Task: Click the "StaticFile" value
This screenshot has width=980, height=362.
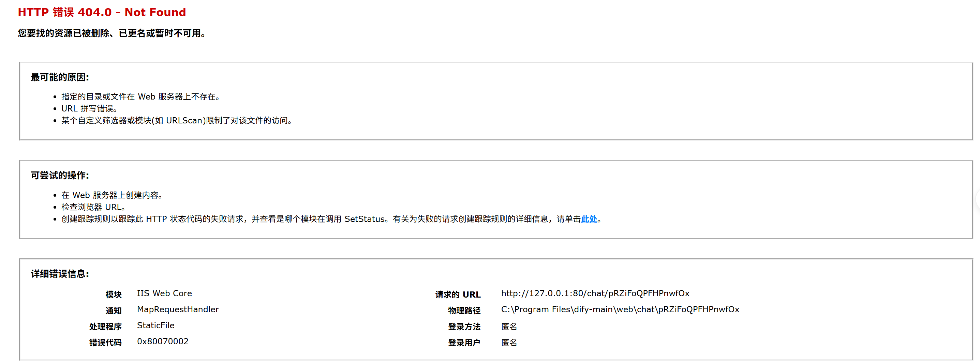Action: pos(155,325)
